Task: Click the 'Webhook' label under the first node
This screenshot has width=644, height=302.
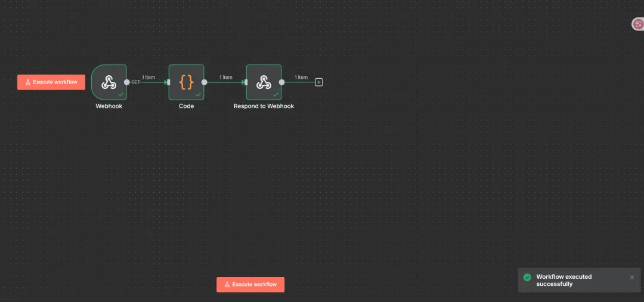Action: click(x=109, y=106)
